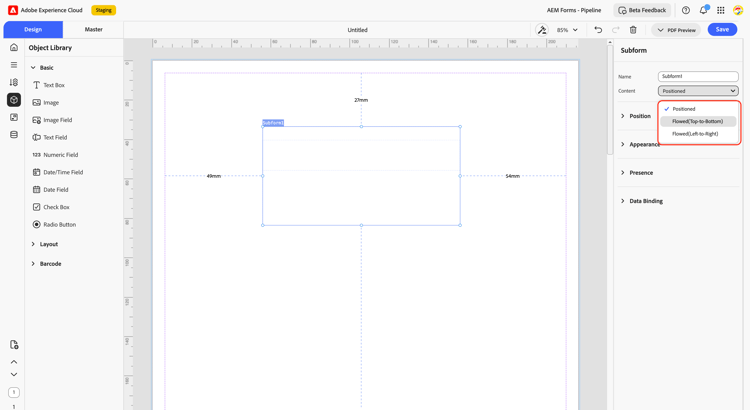Screen dimensions: 750x410
Task: Add a Check Box from library
Action: click(x=51, y=207)
